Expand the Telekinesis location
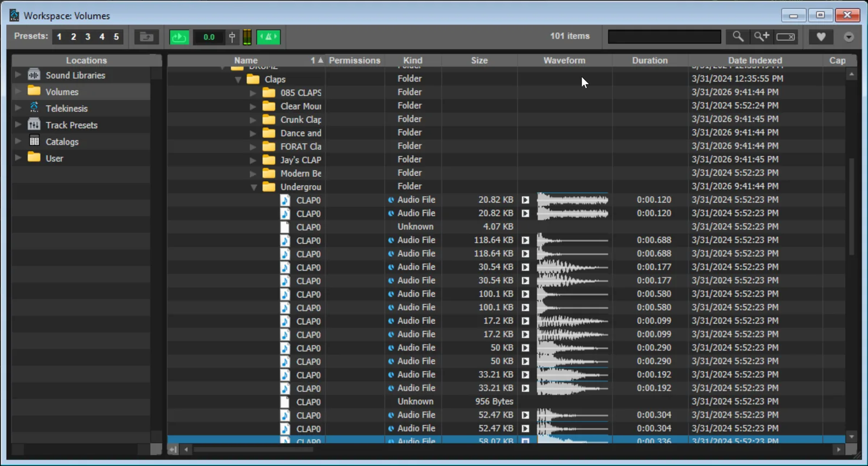 coord(18,108)
